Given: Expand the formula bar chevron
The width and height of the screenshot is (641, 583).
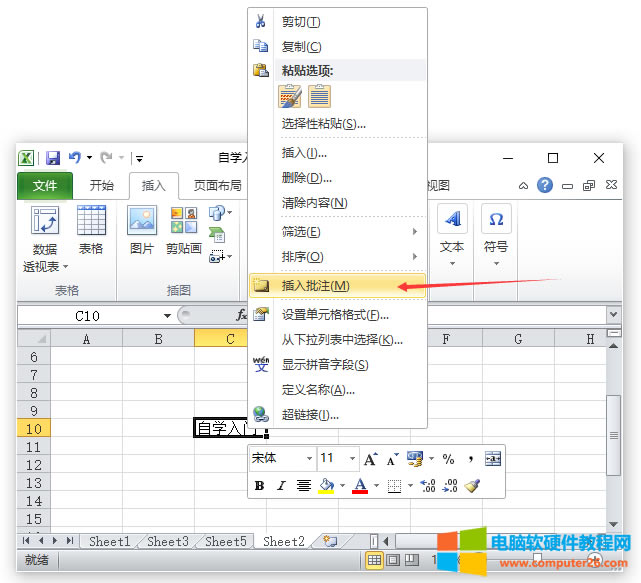Looking at the screenshot, I should tap(613, 314).
